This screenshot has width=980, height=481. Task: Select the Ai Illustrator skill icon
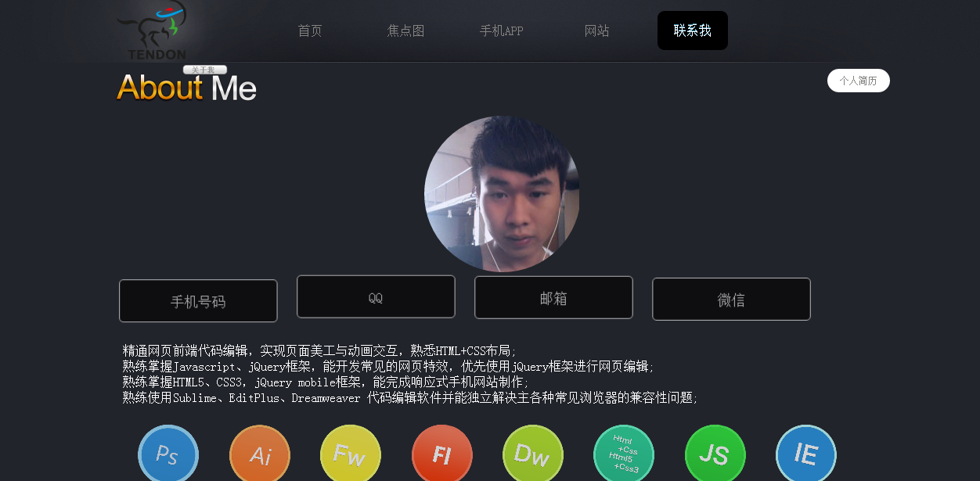point(260,454)
